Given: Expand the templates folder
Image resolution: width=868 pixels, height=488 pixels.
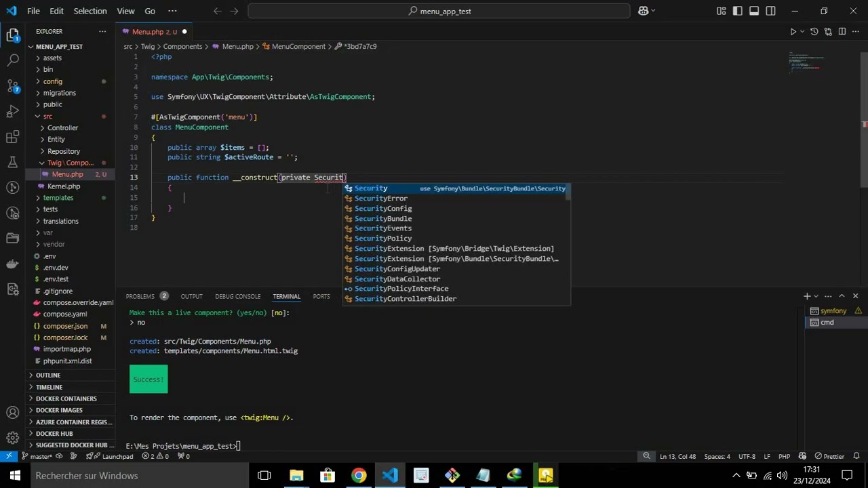Looking at the screenshot, I should [x=58, y=198].
